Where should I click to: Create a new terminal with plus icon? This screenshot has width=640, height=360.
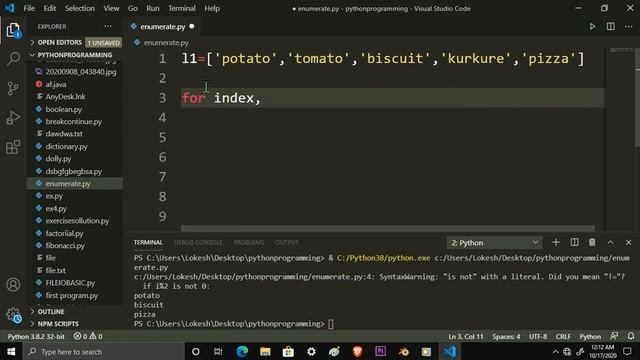click(x=556, y=242)
